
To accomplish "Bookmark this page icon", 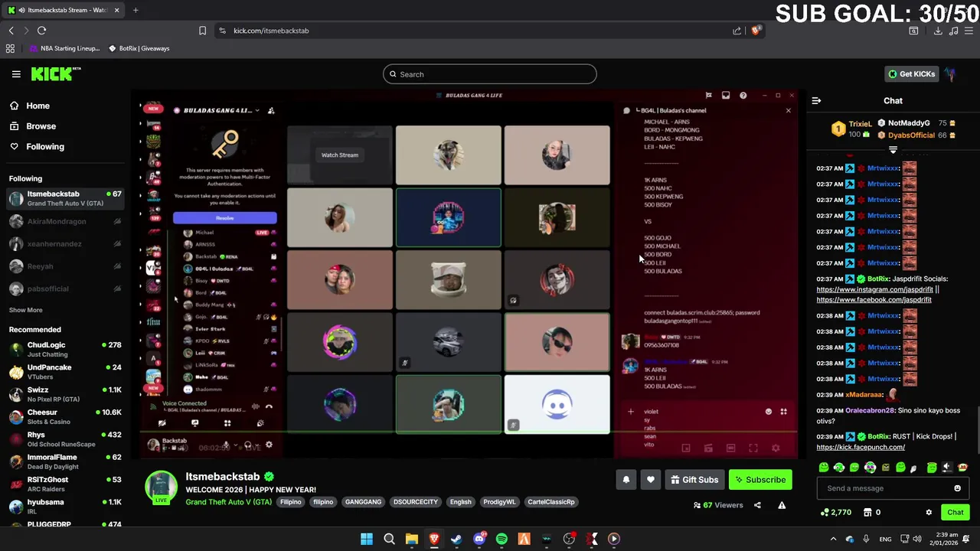I will (x=202, y=31).
